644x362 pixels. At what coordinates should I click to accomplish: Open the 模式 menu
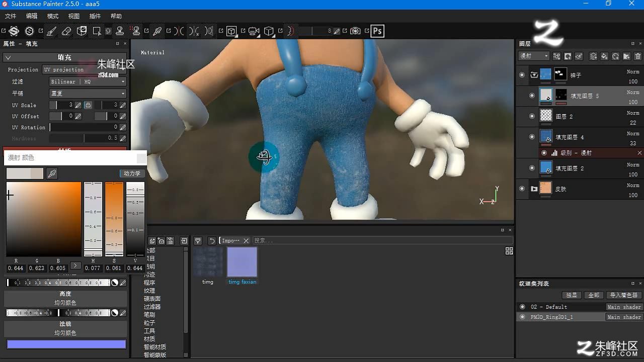[x=53, y=16]
